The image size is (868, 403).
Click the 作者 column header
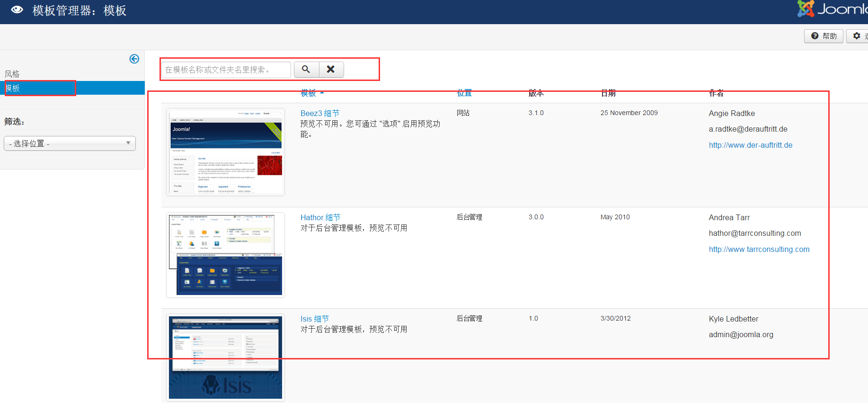tap(716, 93)
